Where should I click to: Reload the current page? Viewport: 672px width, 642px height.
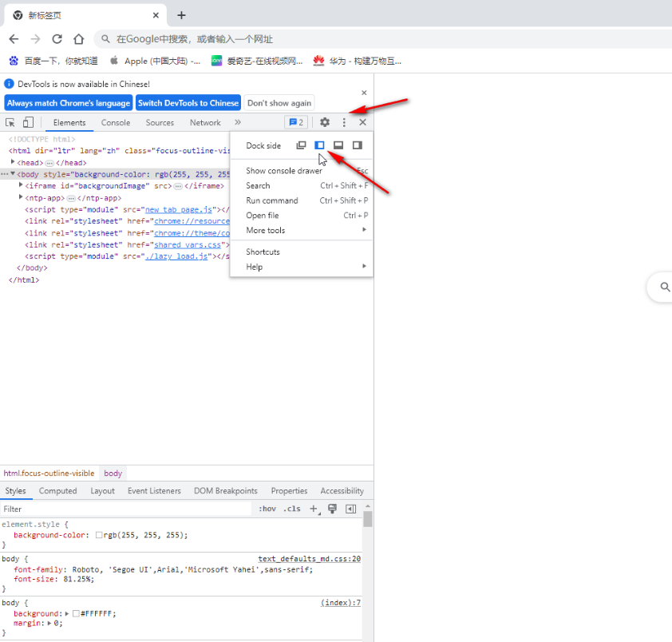pyautogui.click(x=57, y=39)
